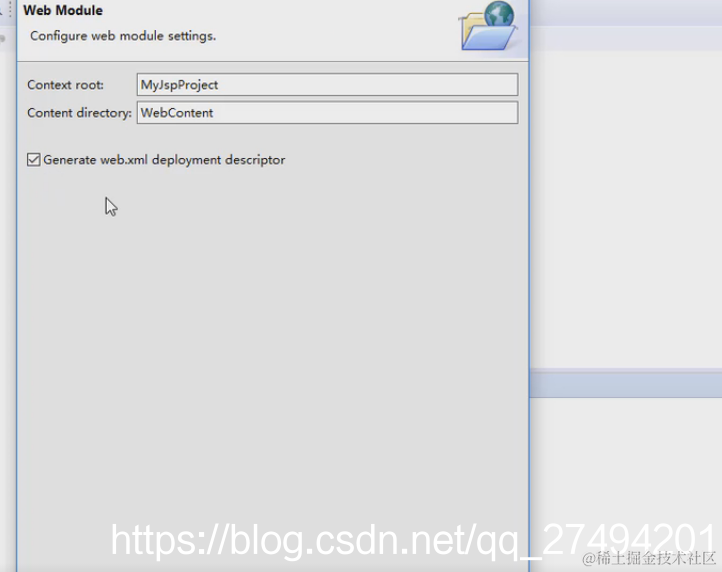
Task: Click the 'Generate web.xml deployment descriptor' label text
Action: pyautogui.click(x=164, y=160)
